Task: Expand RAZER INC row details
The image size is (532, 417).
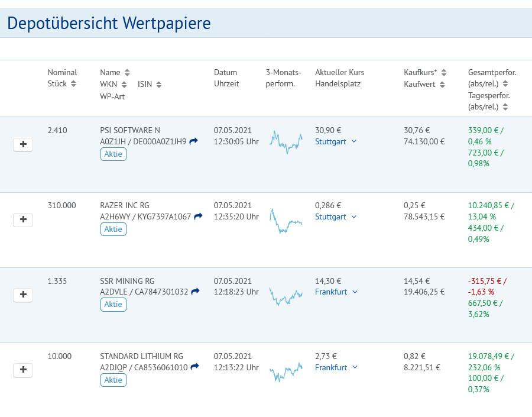Action: click(x=23, y=219)
